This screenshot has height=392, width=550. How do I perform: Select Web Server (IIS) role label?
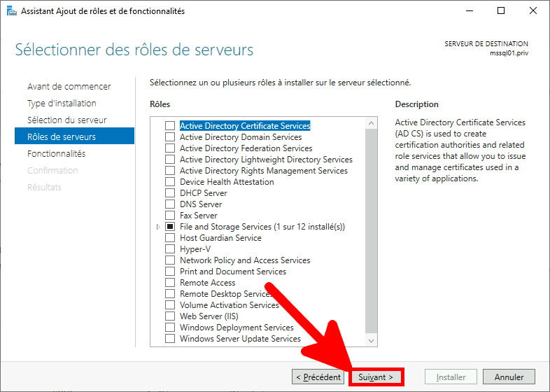(x=209, y=316)
